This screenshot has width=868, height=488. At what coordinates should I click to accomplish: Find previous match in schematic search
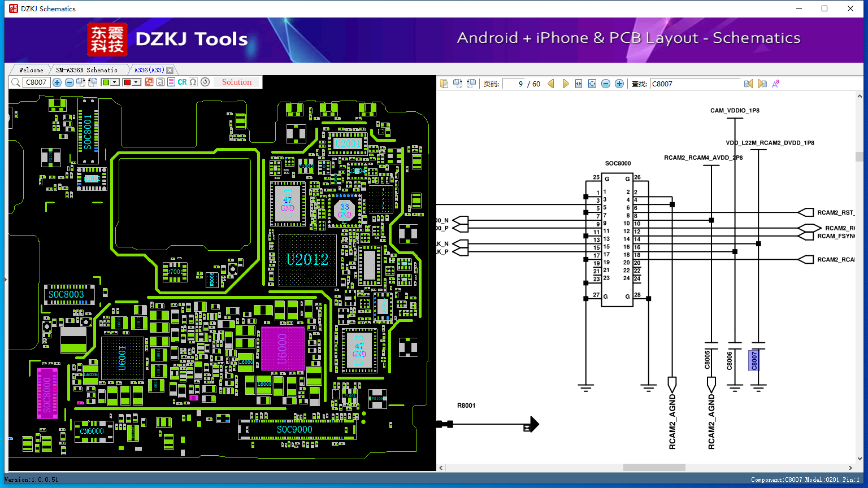click(x=749, y=84)
